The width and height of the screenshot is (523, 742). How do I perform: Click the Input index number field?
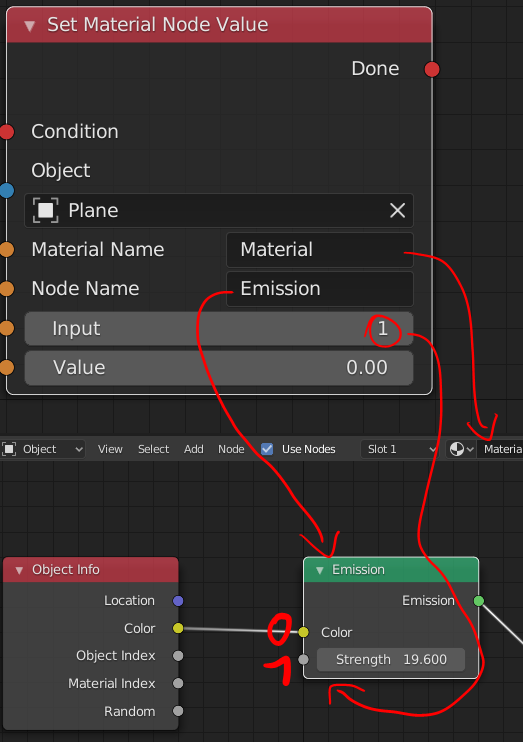click(x=219, y=328)
